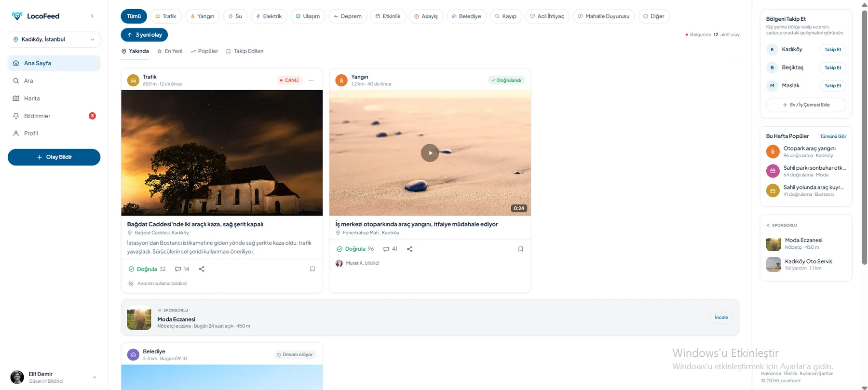Select the Tümü filter chip
The height and width of the screenshot is (390, 868).
pos(134,16)
